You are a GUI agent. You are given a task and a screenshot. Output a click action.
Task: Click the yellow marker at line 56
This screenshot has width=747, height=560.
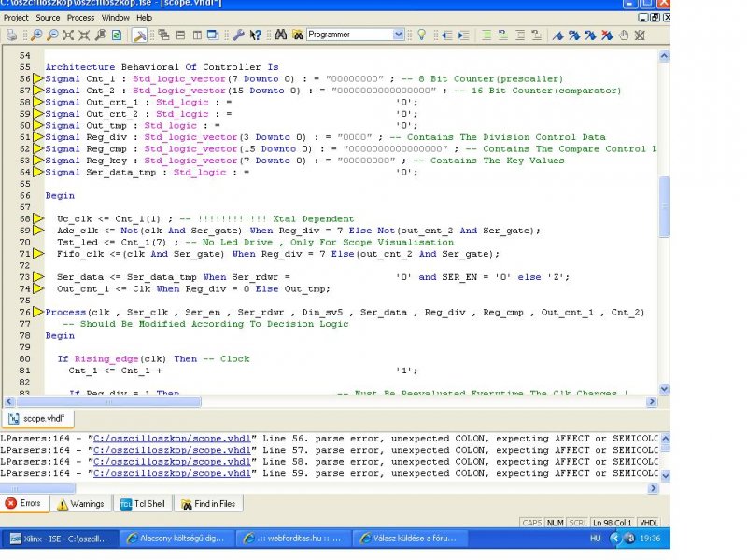coord(38,78)
